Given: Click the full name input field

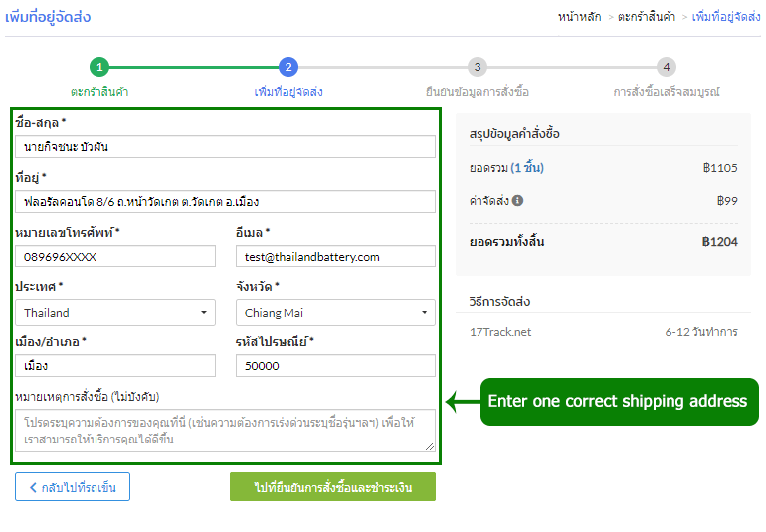Looking at the screenshot, I should 225,147.
